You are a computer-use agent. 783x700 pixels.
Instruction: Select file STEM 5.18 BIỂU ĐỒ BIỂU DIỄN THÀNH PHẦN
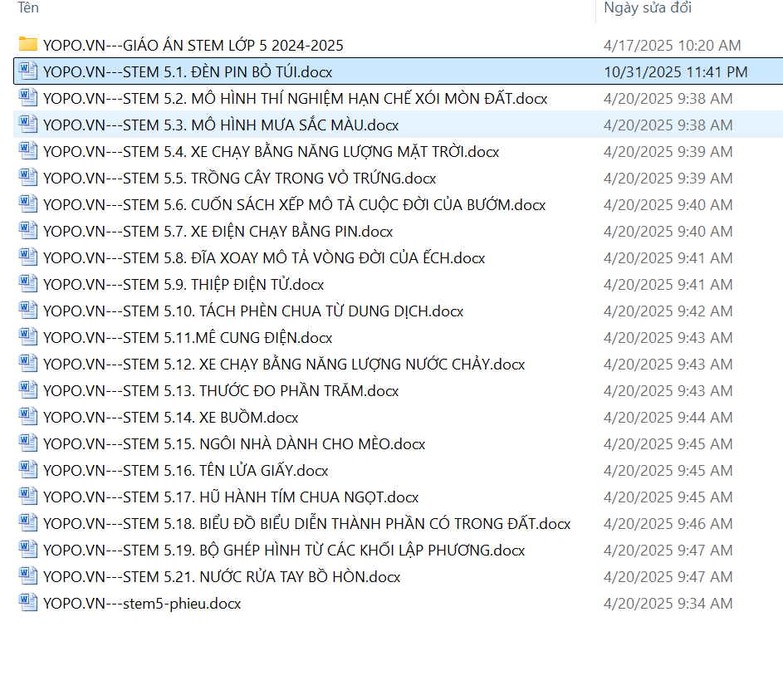tap(306, 524)
